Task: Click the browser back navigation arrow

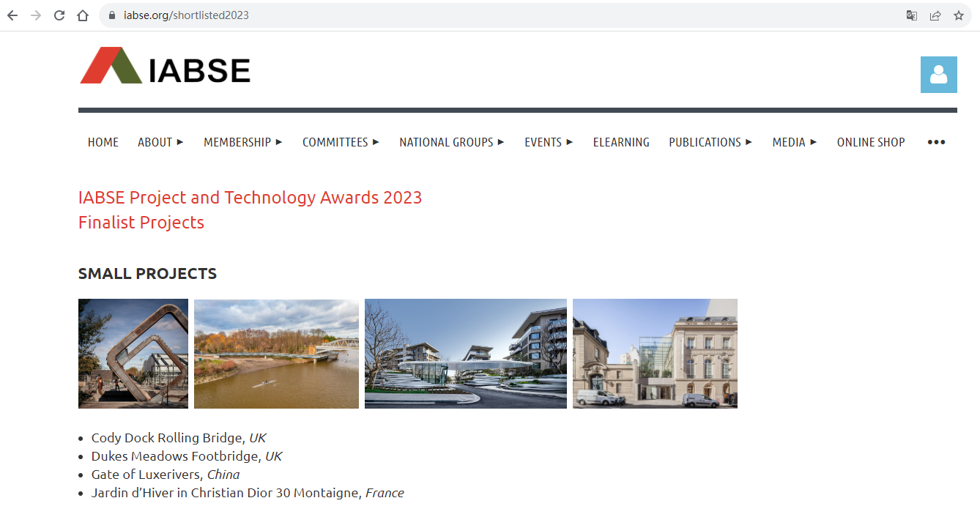Action: click(x=12, y=15)
